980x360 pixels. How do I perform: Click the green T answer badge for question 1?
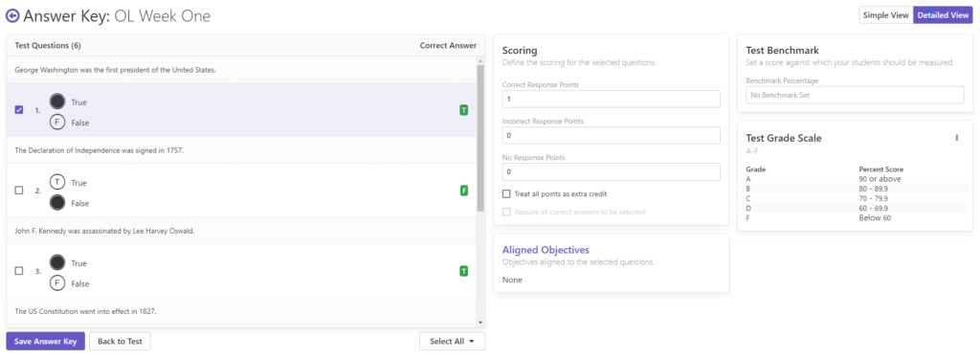click(x=464, y=111)
